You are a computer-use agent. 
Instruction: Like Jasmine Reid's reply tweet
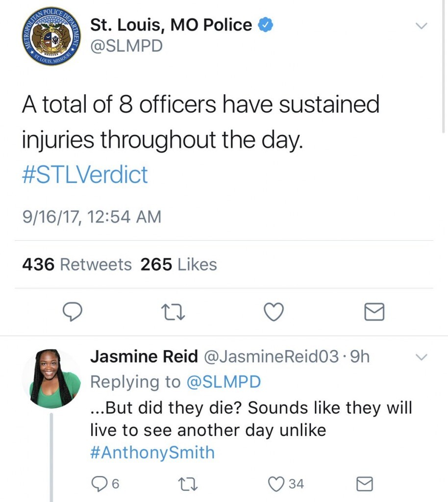tap(277, 484)
